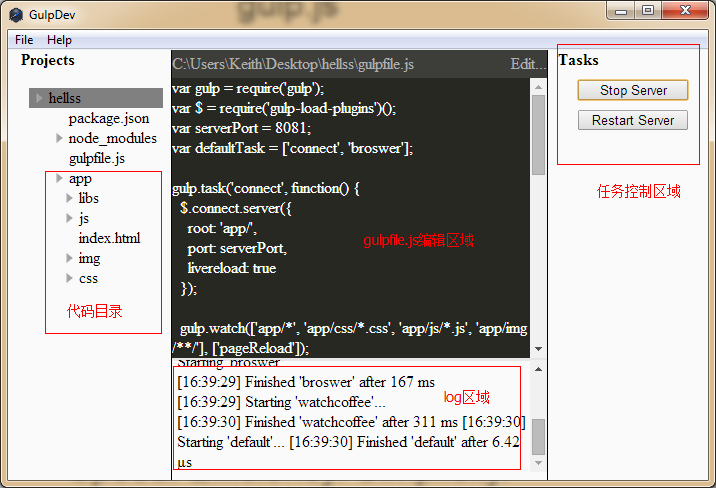Click the Restart Server button
The width and height of the screenshot is (716, 488).
pyautogui.click(x=633, y=120)
